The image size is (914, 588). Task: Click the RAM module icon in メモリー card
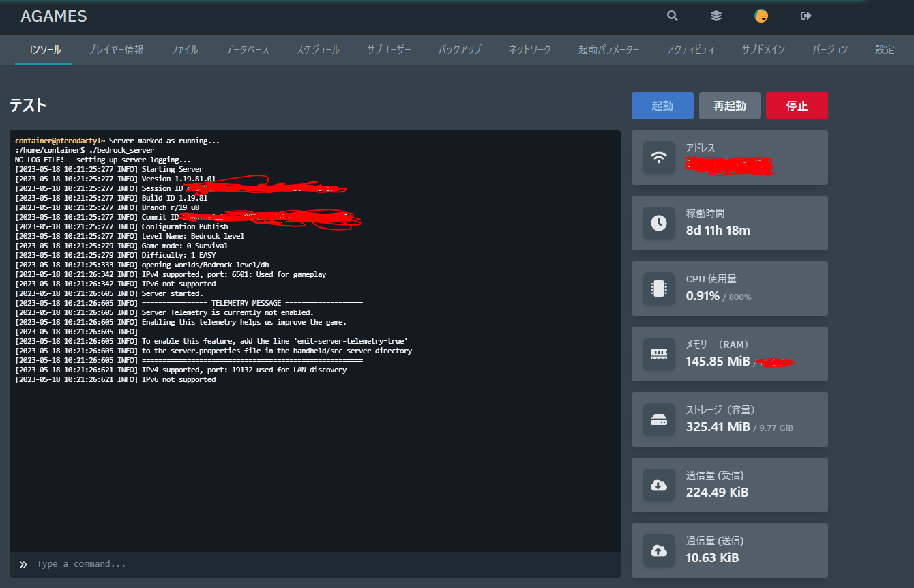pyautogui.click(x=658, y=354)
